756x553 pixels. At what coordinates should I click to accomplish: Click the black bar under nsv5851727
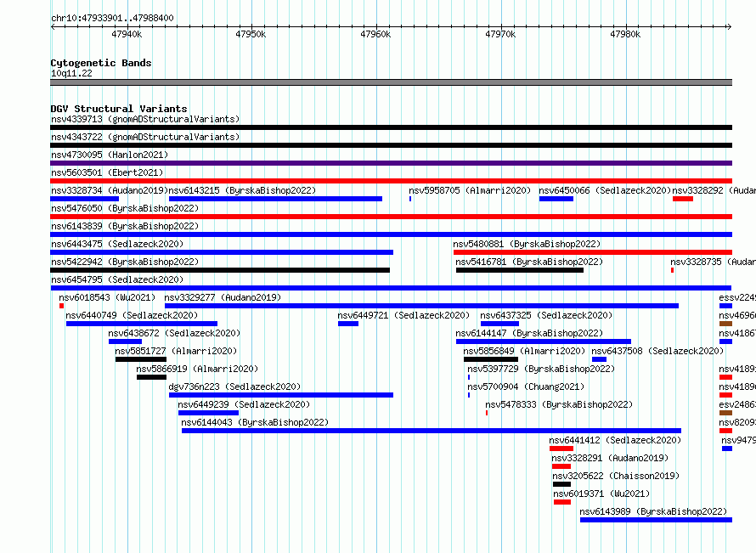141,359
